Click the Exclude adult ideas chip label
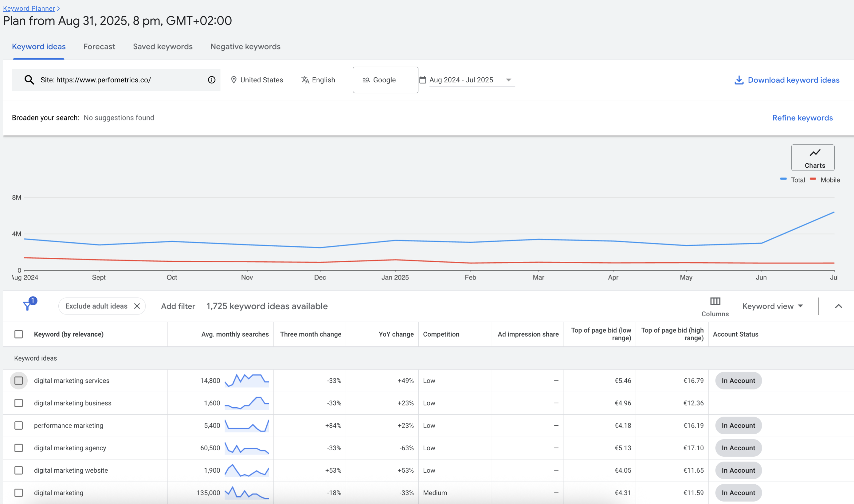Viewport: 854px width, 504px height. 96,306
